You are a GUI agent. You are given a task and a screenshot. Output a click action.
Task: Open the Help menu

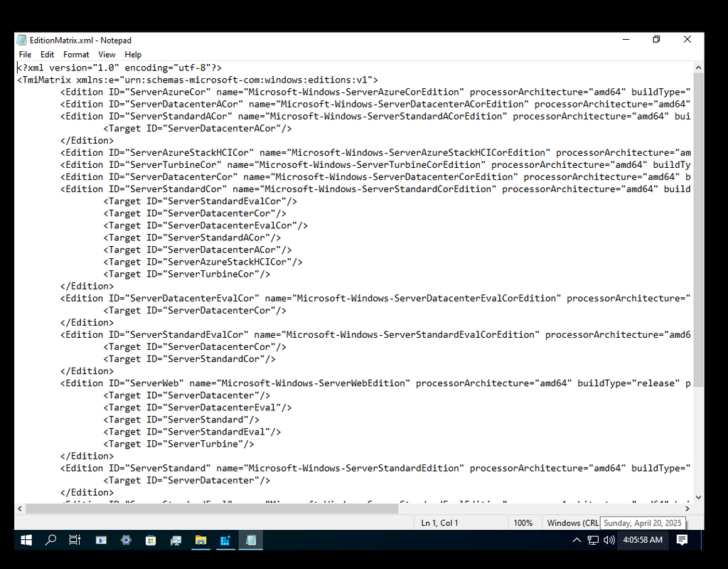pyautogui.click(x=133, y=54)
